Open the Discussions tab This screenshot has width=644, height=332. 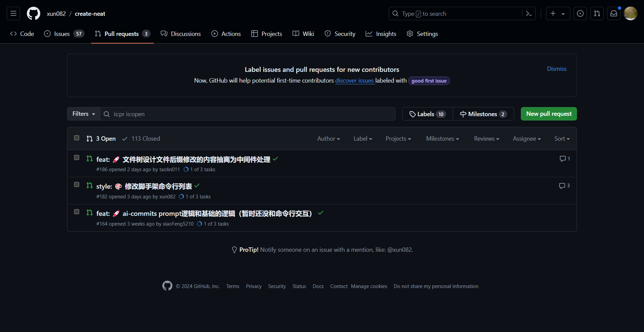click(181, 34)
